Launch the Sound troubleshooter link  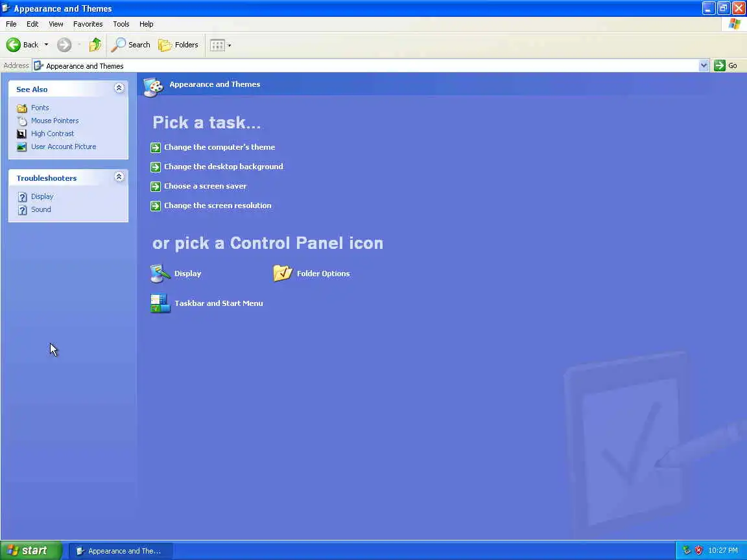coord(41,209)
